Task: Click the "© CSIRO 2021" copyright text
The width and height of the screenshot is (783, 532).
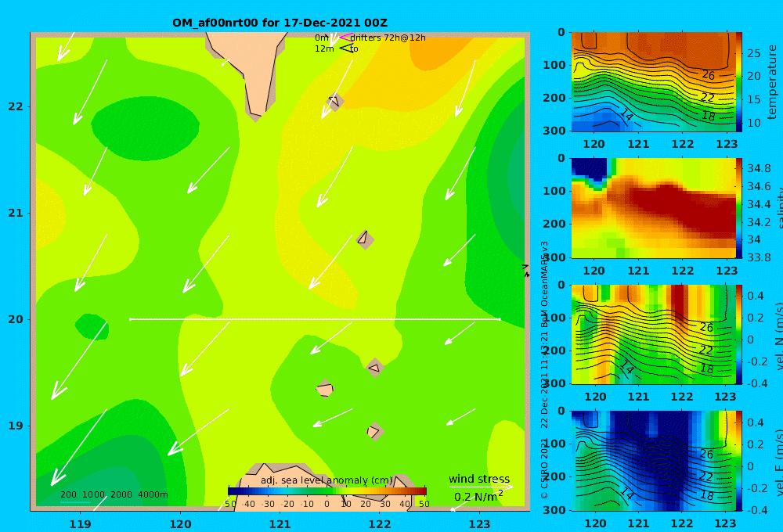Action: point(544,468)
